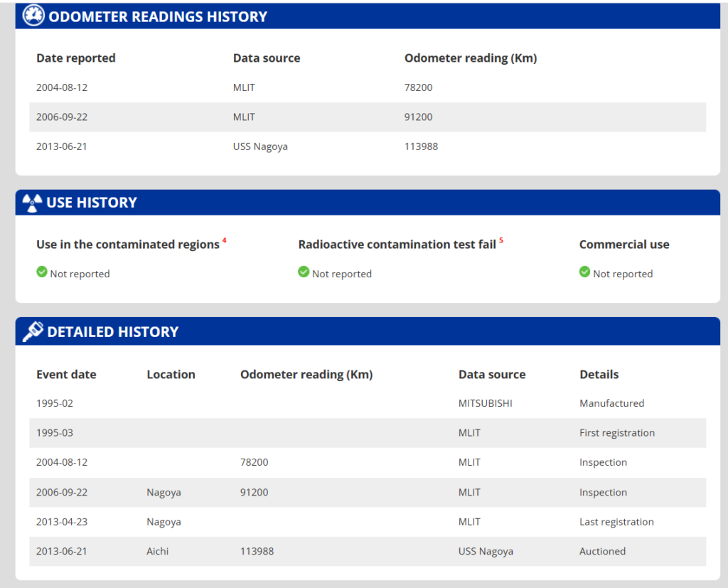Click the odometer gauge icon in header
Image resolution: width=728 pixels, height=588 pixels.
pyautogui.click(x=33, y=16)
